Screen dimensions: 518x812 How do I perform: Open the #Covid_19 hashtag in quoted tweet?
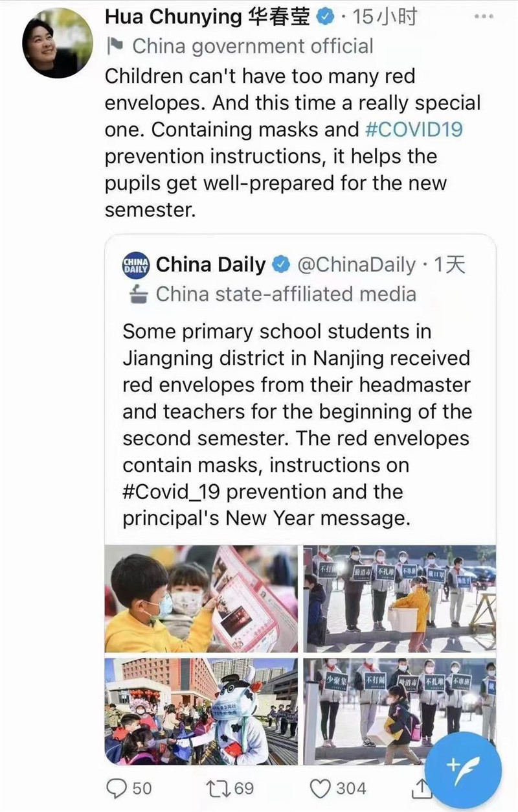pos(172,492)
